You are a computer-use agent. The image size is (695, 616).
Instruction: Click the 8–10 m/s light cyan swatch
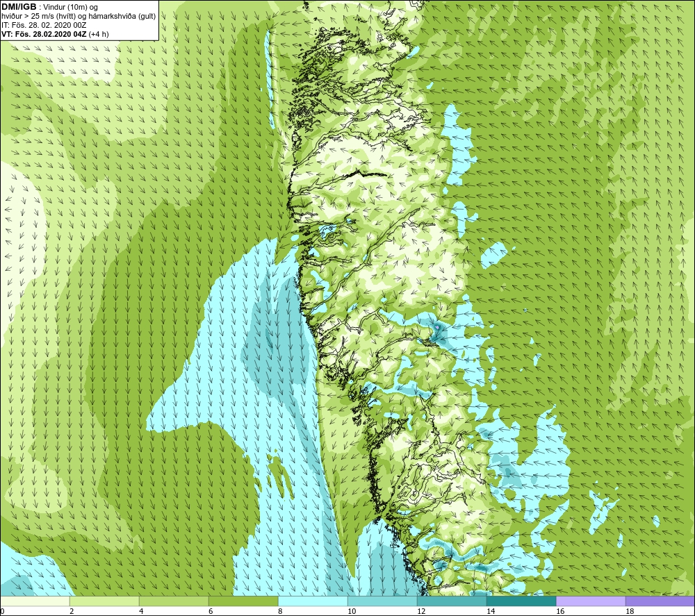pyautogui.click(x=313, y=601)
